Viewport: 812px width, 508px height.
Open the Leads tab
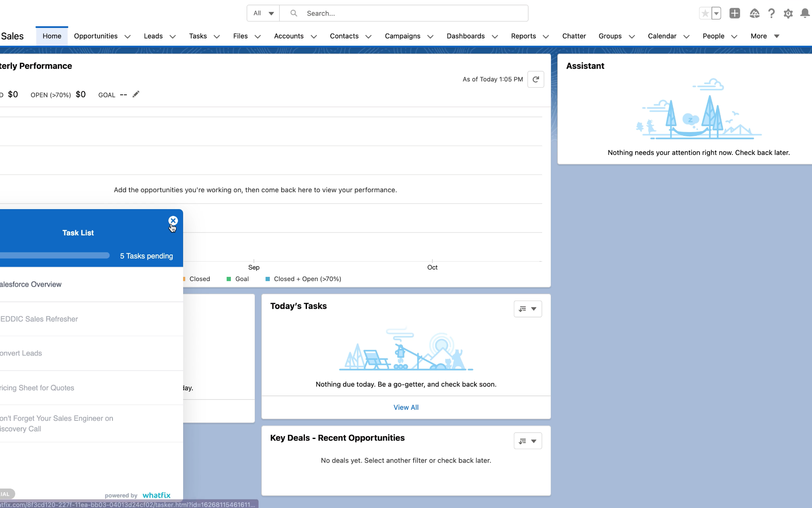153,36
